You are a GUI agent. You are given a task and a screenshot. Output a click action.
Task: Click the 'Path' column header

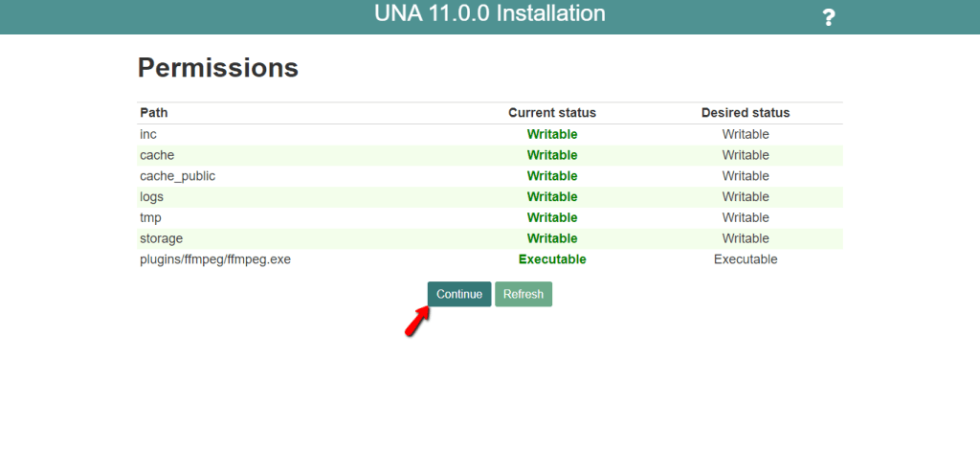(x=154, y=113)
